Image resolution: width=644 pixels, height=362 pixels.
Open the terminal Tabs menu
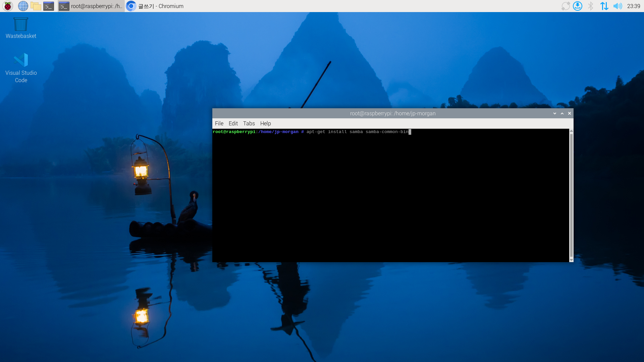249,123
